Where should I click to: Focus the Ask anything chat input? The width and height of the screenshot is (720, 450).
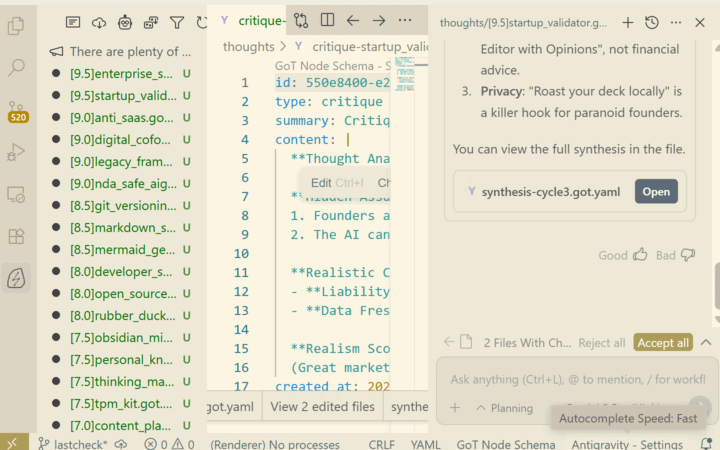[x=577, y=379]
